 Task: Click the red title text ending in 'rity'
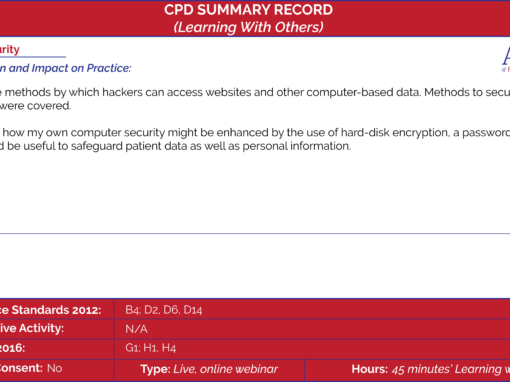pyautogui.click(x=10, y=50)
